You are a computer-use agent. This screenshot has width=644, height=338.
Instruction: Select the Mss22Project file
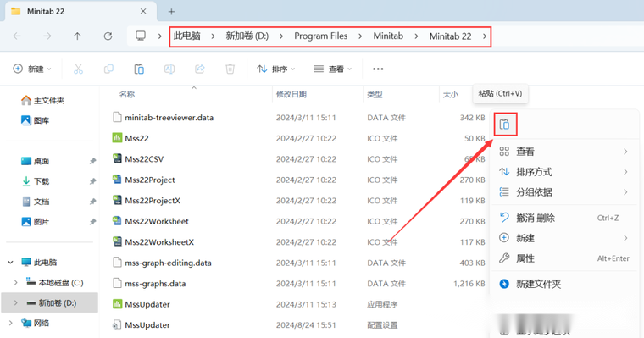pos(144,180)
